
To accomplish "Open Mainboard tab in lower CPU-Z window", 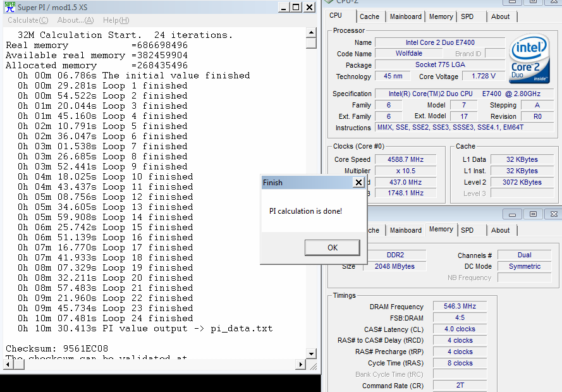I will [x=406, y=230].
